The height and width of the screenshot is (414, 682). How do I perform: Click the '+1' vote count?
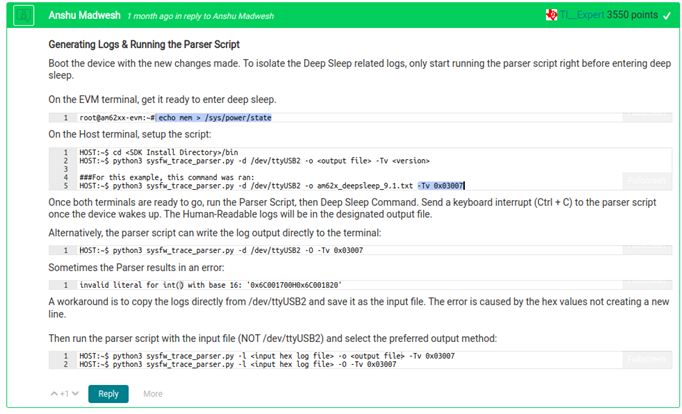[x=64, y=394]
